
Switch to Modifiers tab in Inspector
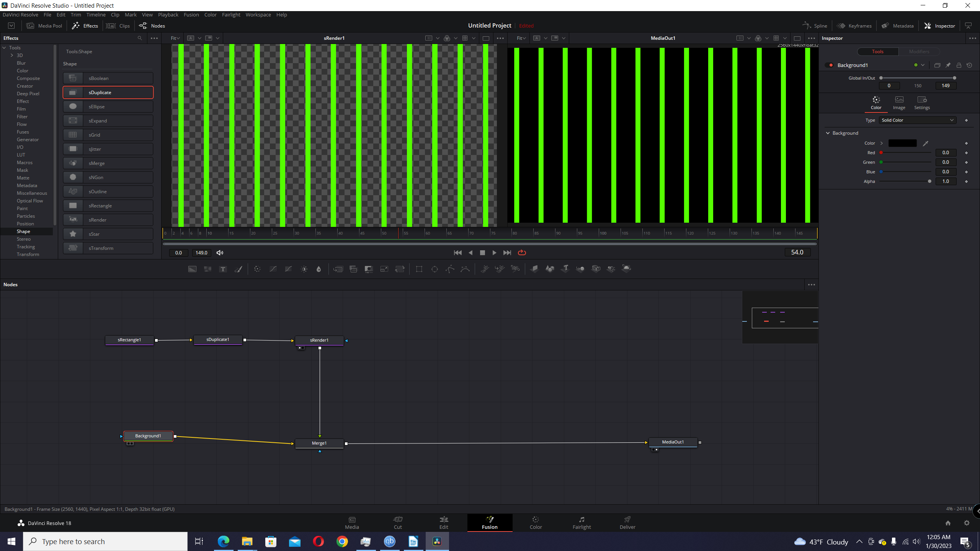919,51
